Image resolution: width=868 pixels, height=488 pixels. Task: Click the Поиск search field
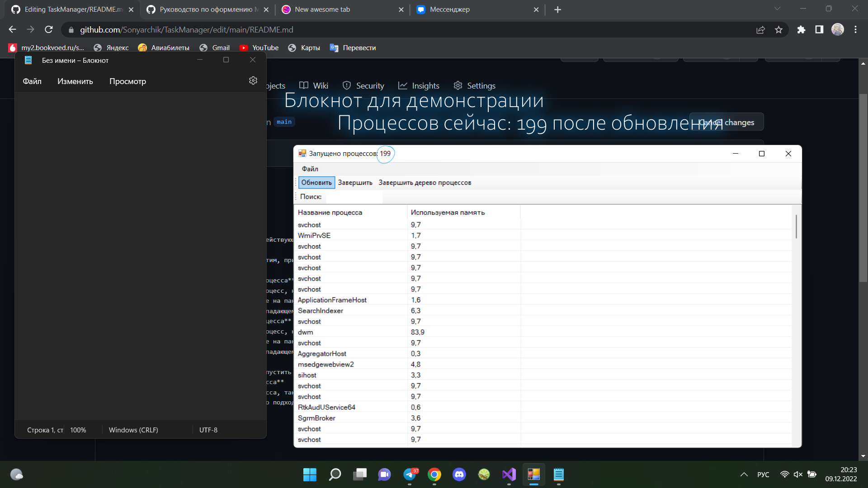pyautogui.click(x=354, y=197)
